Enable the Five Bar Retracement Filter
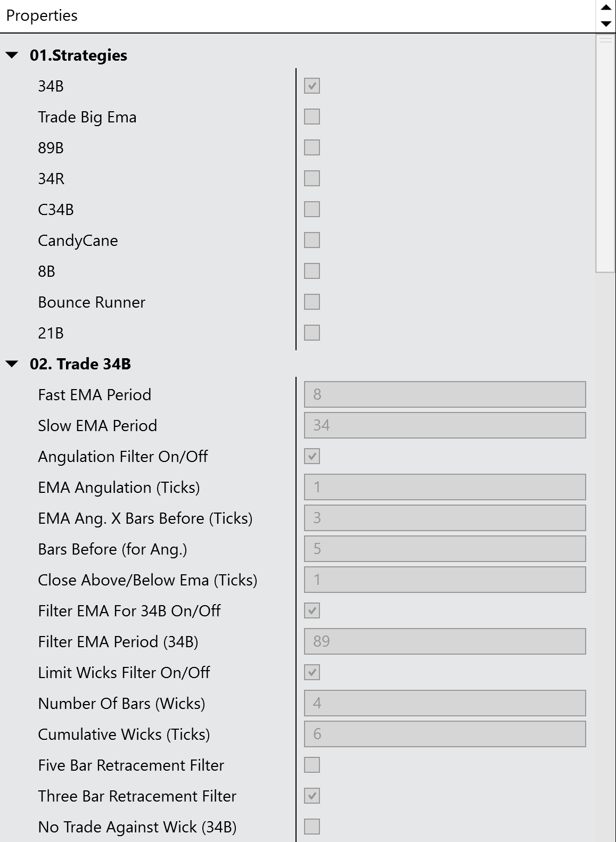 click(x=312, y=765)
